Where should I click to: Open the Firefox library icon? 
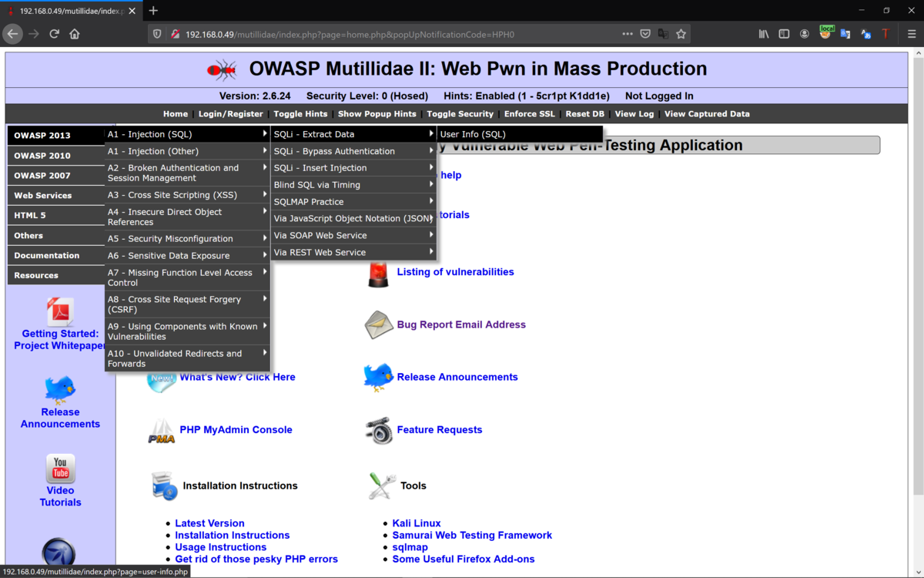coord(764,34)
